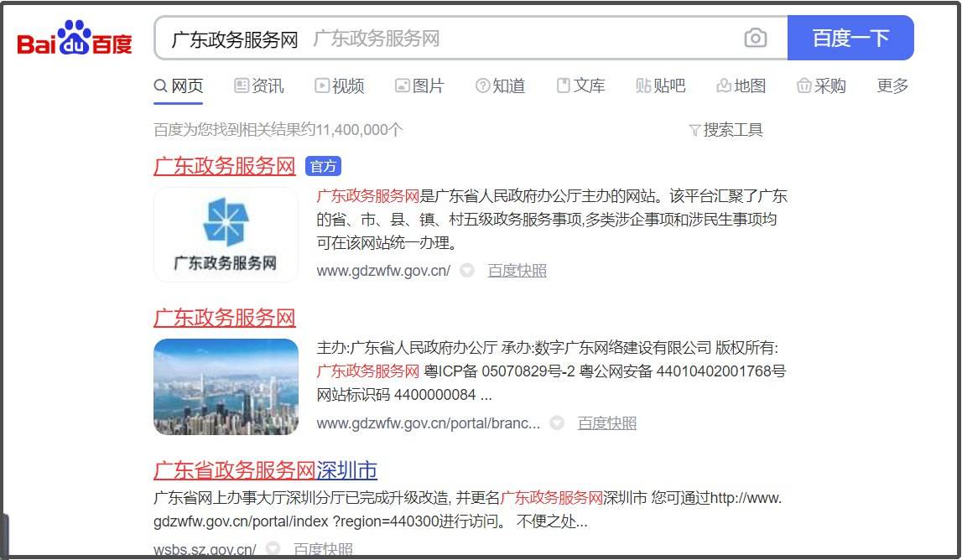The width and height of the screenshot is (962, 560).
Task: Click the 地图 (map) pin icon
Action: click(x=723, y=85)
